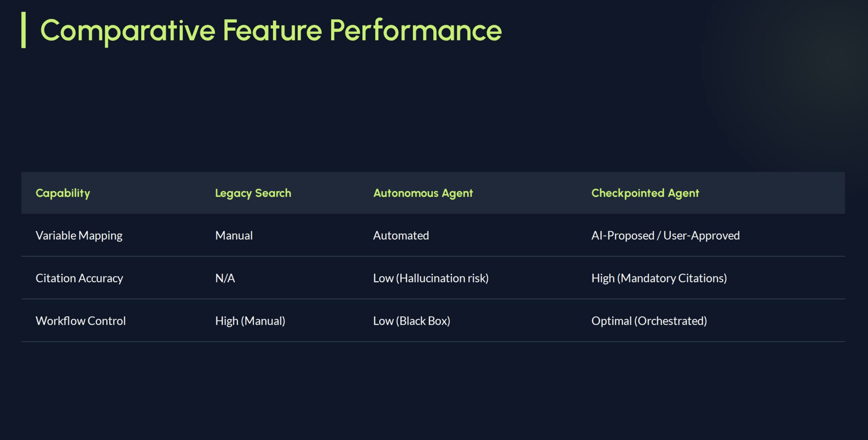Click the High (Mandatory Citations) cell
Image resolution: width=868 pixels, height=440 pixels.
tap(659, 278)
